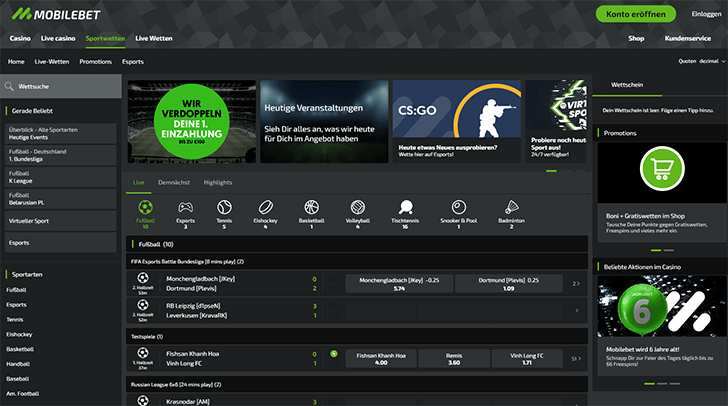Expand more markets for Fishsan Khanh Hoa match
The width and height of the screenshot is (728, 406).
[576, 359]
